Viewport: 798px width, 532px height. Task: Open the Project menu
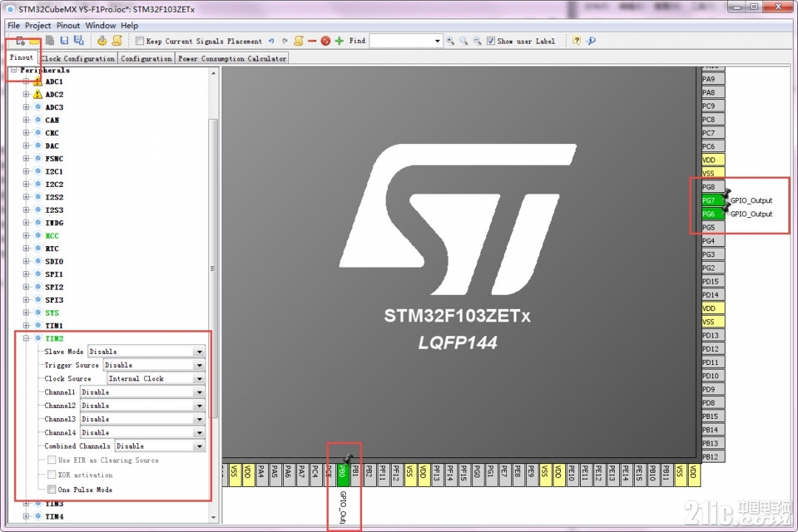tap(38, 25)
